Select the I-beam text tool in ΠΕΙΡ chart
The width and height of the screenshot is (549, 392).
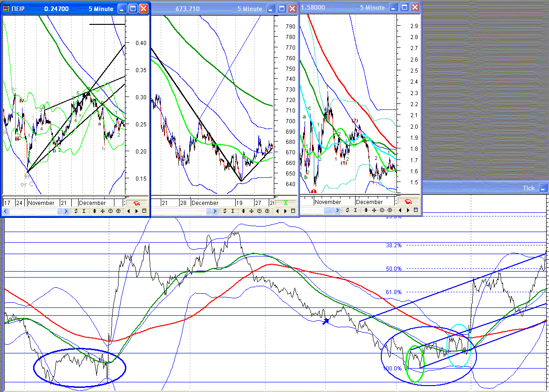pyautogui.click(x=84, y=211)
